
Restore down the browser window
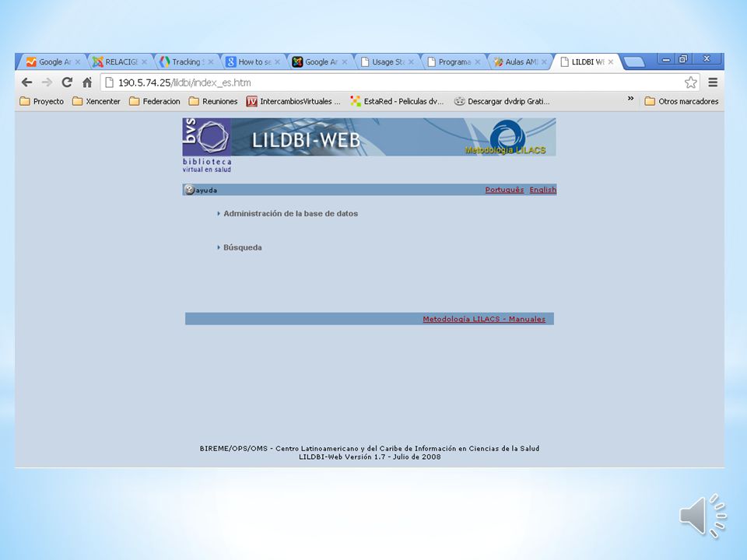683,59
